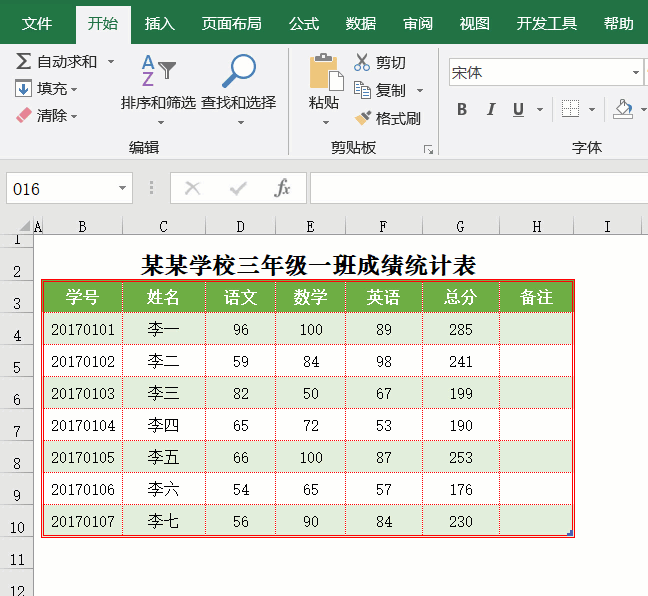Click the title cell 某某学校三年级一班成绩统计表

308,265
